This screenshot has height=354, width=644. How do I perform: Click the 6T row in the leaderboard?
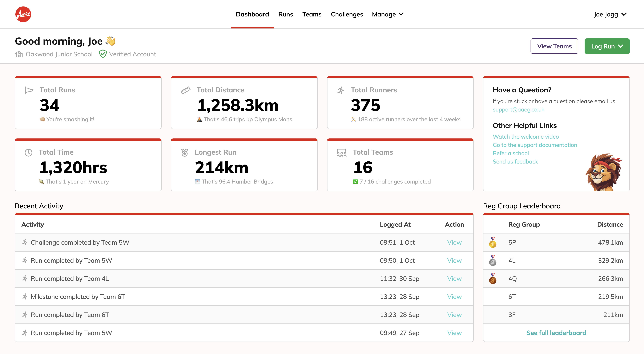[556, 297]
